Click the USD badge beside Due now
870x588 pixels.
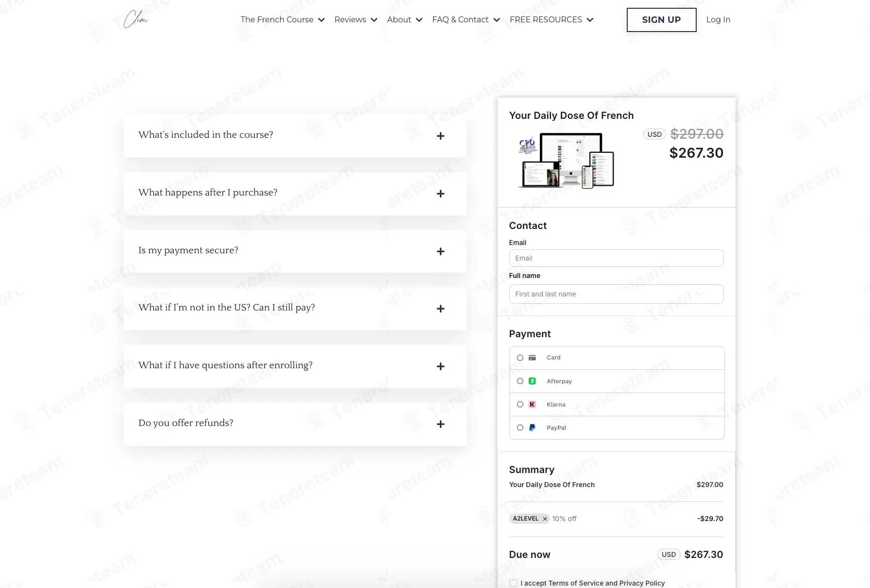point(669,555)
